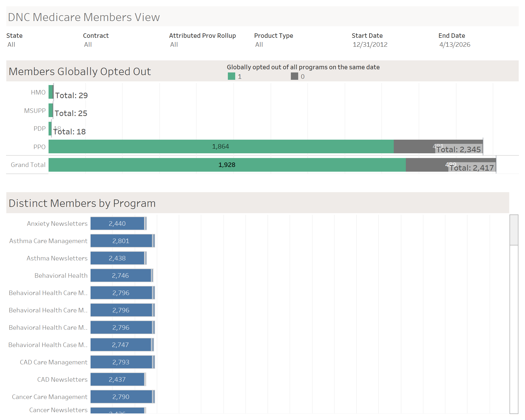Click the End Date value 4/13/2026
The width and height of the screenshot is (525, 420).
pos(455,45)
